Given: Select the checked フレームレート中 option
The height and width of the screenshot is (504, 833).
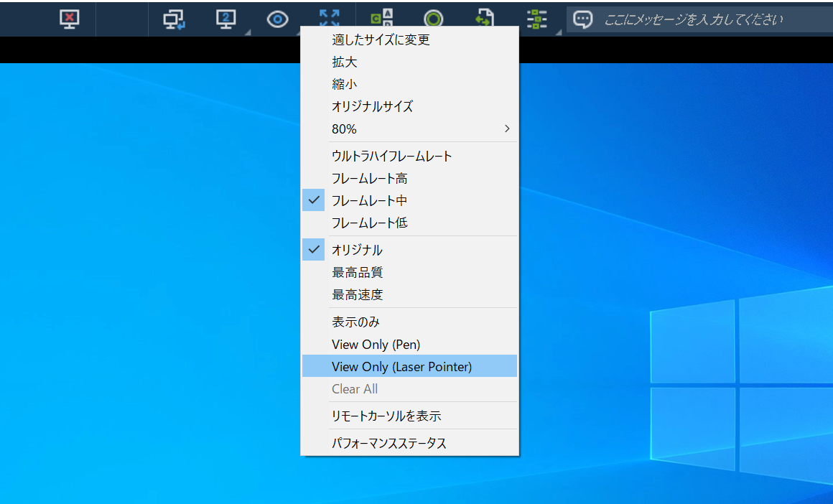Looking at the screenshot, I should coord(409,201).
